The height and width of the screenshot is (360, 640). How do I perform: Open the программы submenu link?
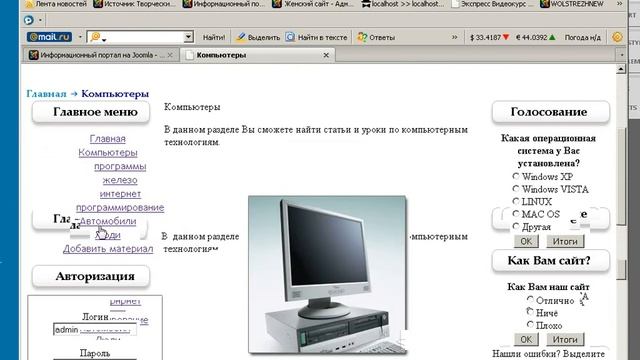click(x=120, y=167)
